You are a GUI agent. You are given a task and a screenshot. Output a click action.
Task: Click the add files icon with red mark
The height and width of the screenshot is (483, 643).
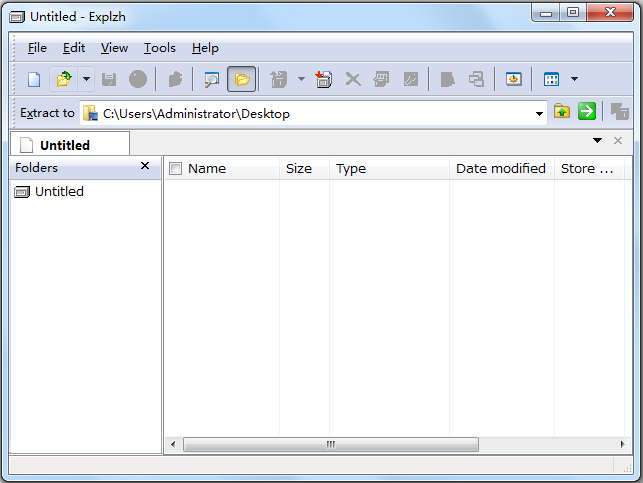coord(323,79)
